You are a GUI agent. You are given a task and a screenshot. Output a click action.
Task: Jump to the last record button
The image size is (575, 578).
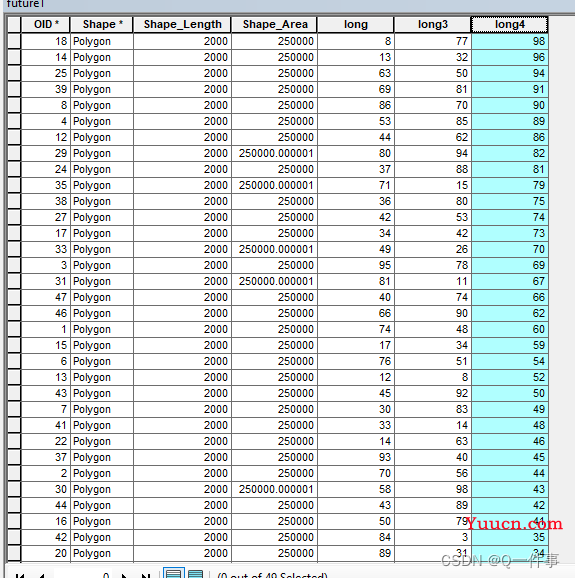point(146,575)
